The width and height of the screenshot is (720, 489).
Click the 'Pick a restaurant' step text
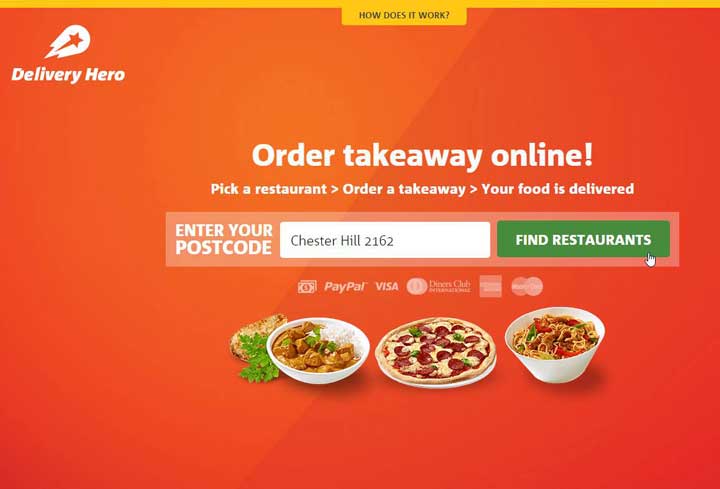269,189
